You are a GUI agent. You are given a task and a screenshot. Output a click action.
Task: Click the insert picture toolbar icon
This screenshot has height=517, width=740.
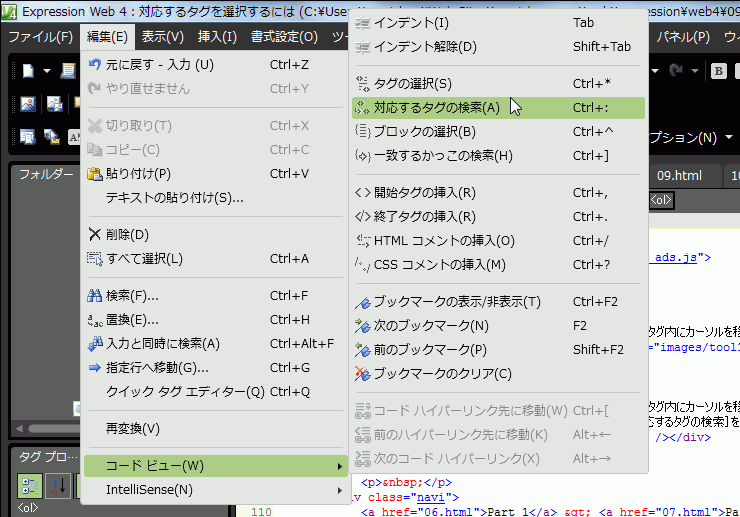(28, 103)
